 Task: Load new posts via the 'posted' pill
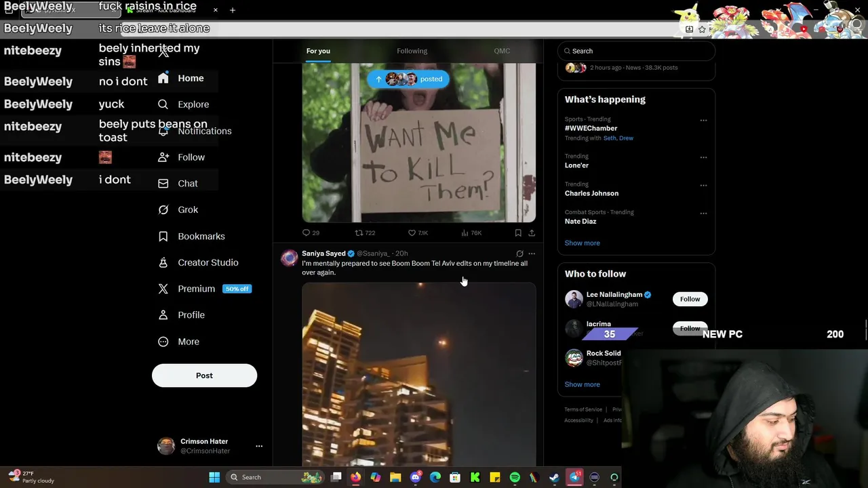click(408, 79)
